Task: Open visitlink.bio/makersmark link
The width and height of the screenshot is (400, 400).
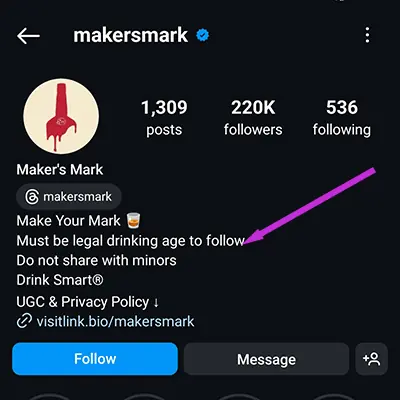Action: pos(115,322)
